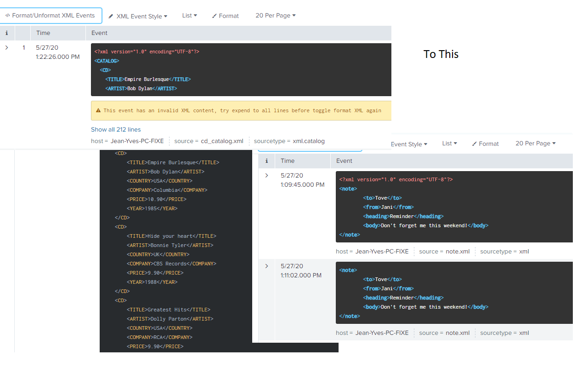Click the COUNTRY UK line
The image size is (588, 368).
point(158,254)
